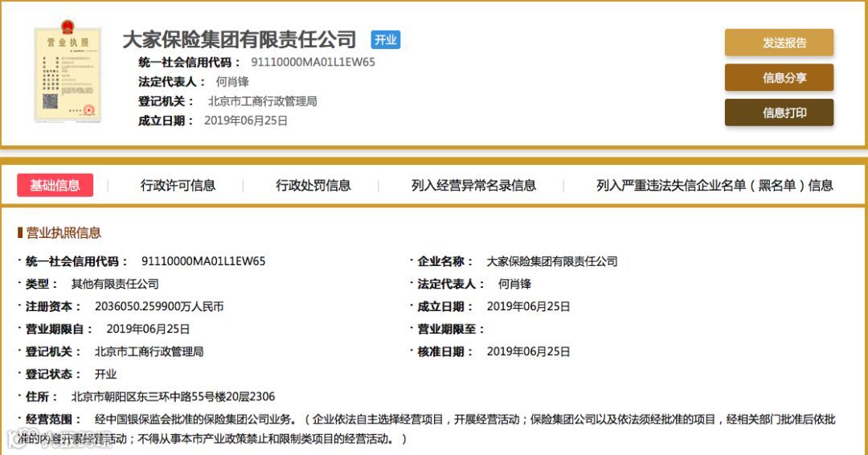Select the 基础信息 tab
This screenshot has height=455, width=868.
pyautogui.click(x=55, y=186)
